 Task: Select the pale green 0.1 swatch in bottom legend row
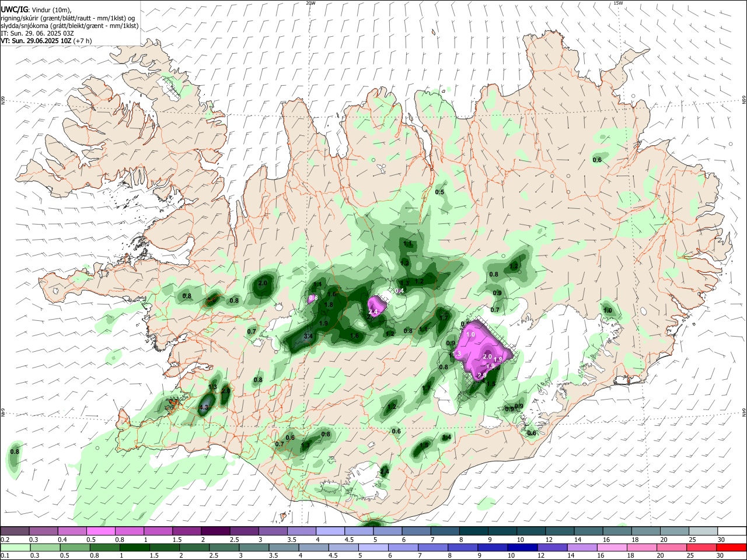(15, 548)
